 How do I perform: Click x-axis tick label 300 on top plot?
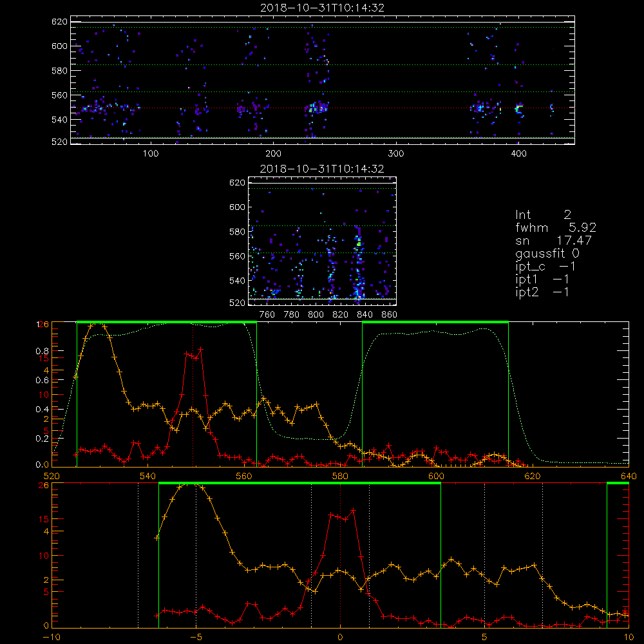(396, 154)
